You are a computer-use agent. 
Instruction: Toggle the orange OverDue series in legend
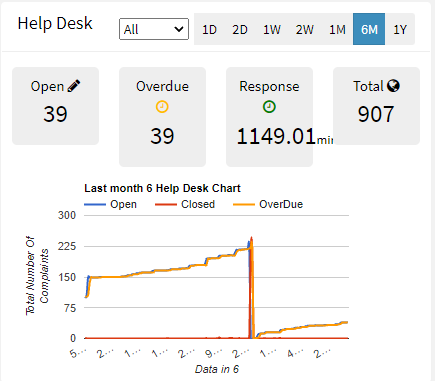268,204
